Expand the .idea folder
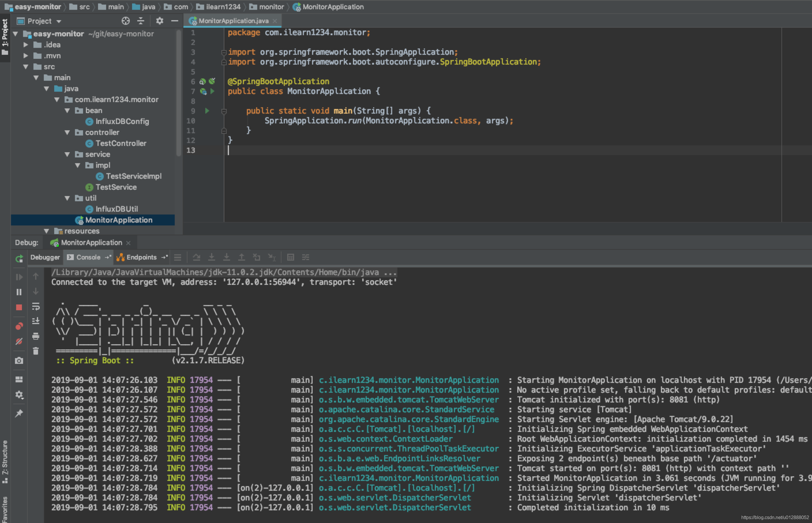 26,45
